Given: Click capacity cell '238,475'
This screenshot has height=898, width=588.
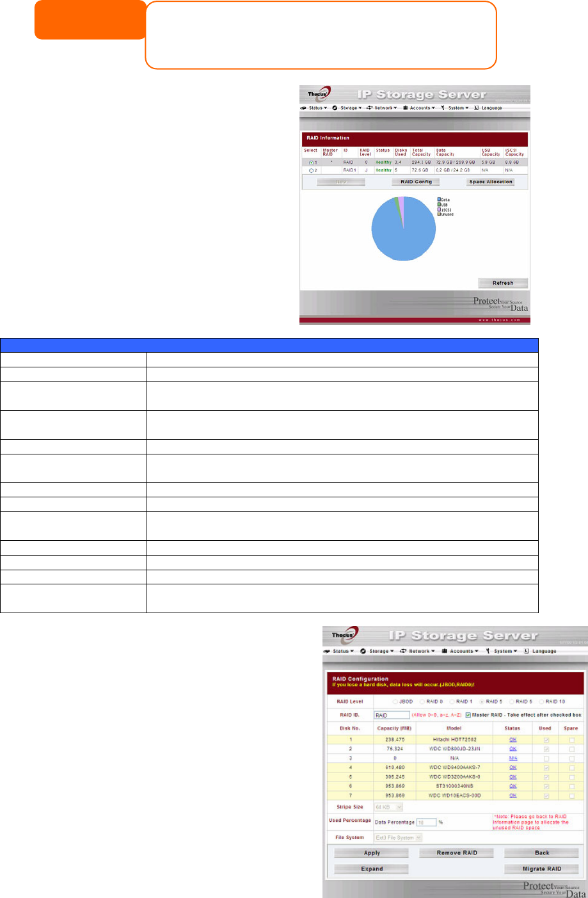Looking at the screenshot, I should pyautogui.click(x=395, y=739).
